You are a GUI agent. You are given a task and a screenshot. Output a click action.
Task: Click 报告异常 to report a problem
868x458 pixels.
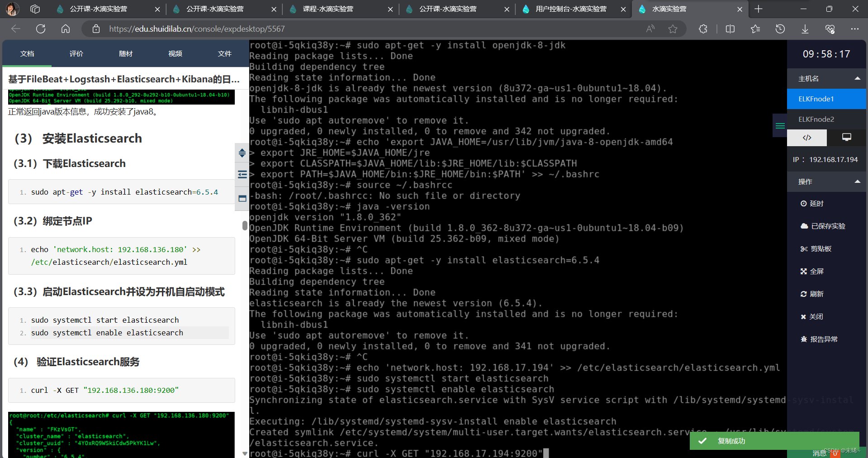tap(819, 339)
